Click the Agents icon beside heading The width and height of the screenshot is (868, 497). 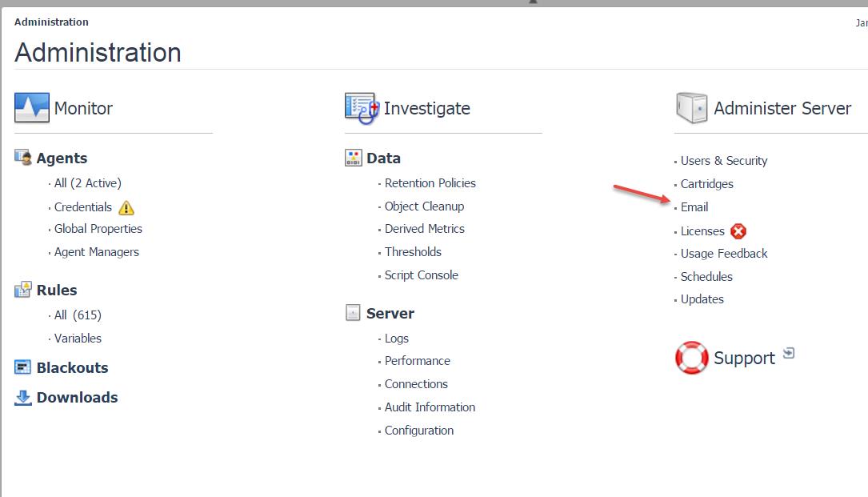point(23,158)
